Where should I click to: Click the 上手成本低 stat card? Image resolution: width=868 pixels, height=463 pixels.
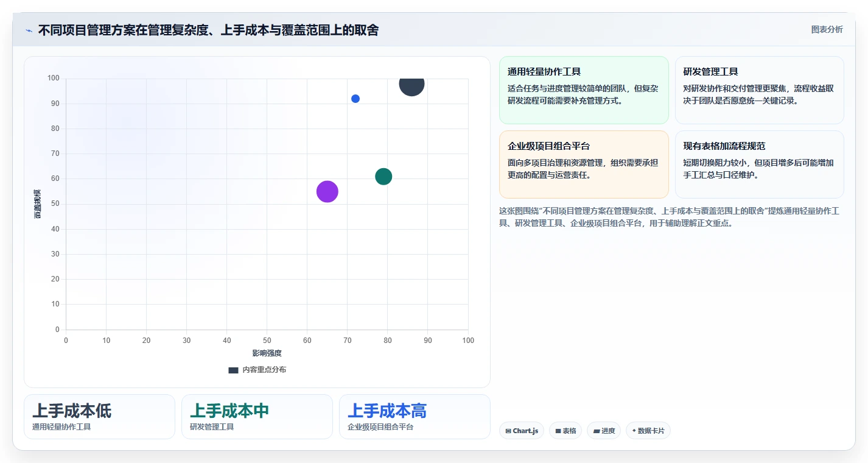click(x=99, y=417)
